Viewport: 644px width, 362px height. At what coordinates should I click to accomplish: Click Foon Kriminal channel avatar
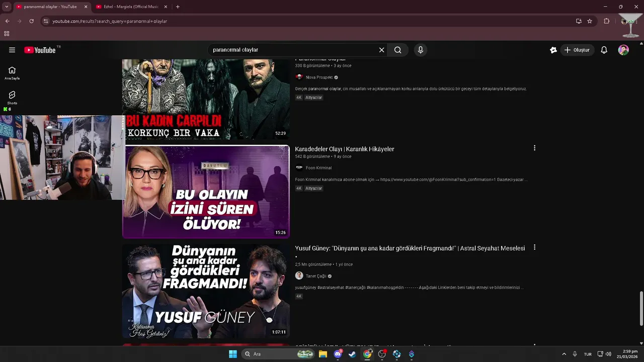[x=299, y=168]
